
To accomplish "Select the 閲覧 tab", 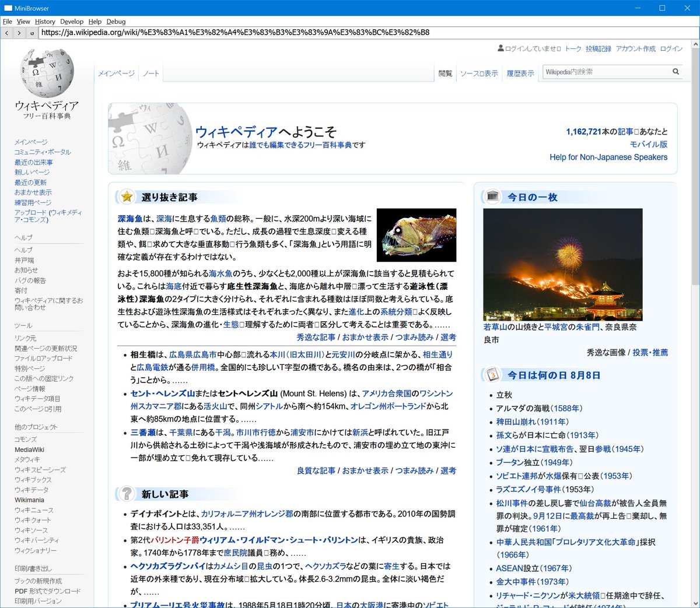I will click(x=445, y=73).
